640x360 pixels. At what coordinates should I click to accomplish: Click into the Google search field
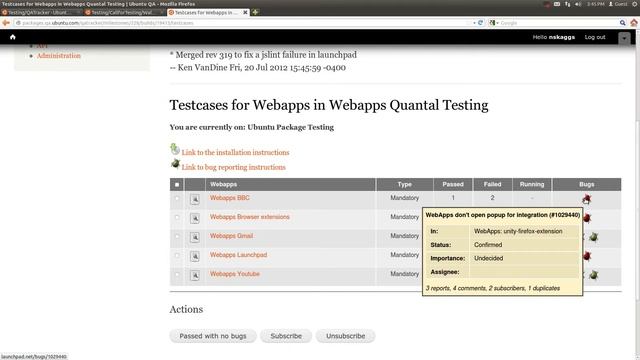click(x=559, y=23)
